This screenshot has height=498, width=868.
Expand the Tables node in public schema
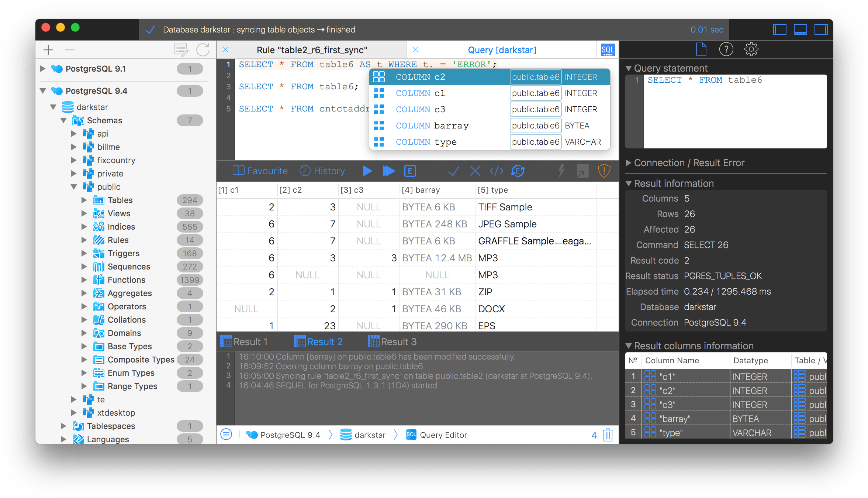tap(84, 200)
